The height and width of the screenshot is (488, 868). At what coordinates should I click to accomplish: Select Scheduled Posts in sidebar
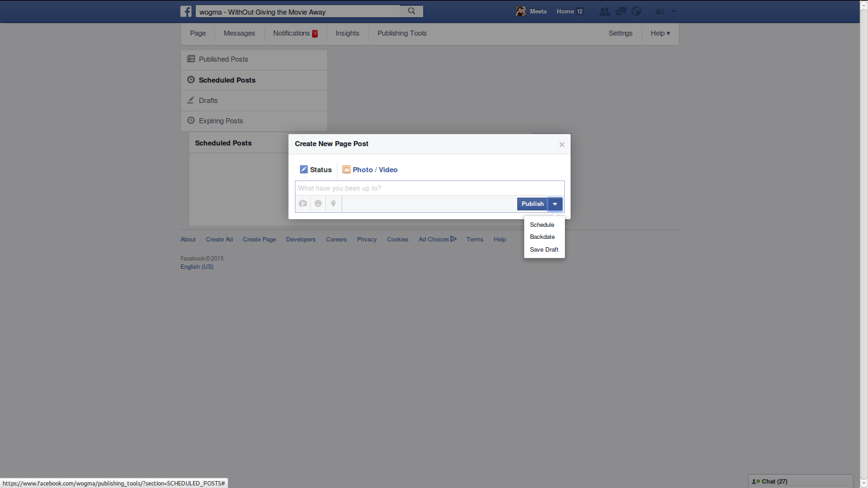[254, 80]
